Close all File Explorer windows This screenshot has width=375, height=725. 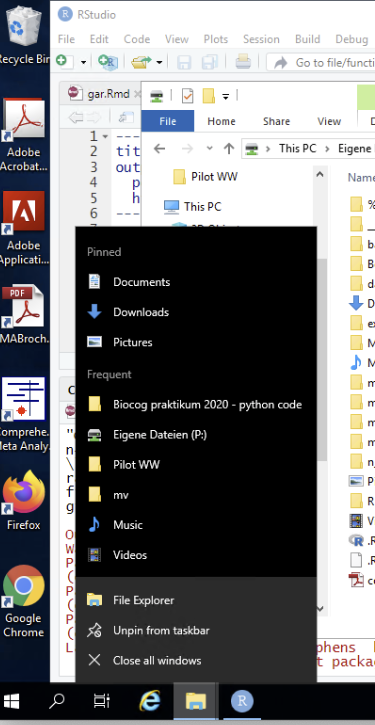coord(196,660)
